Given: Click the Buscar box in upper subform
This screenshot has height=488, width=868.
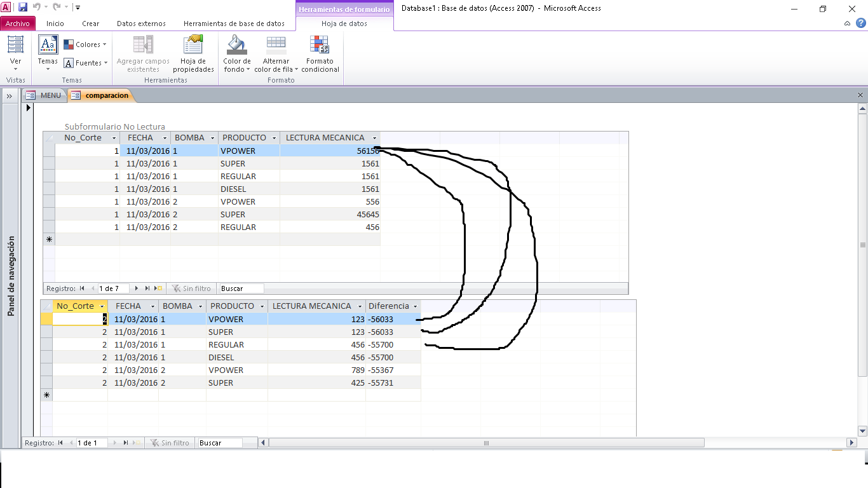Looking at the screenshot, I should click(240, 288).
